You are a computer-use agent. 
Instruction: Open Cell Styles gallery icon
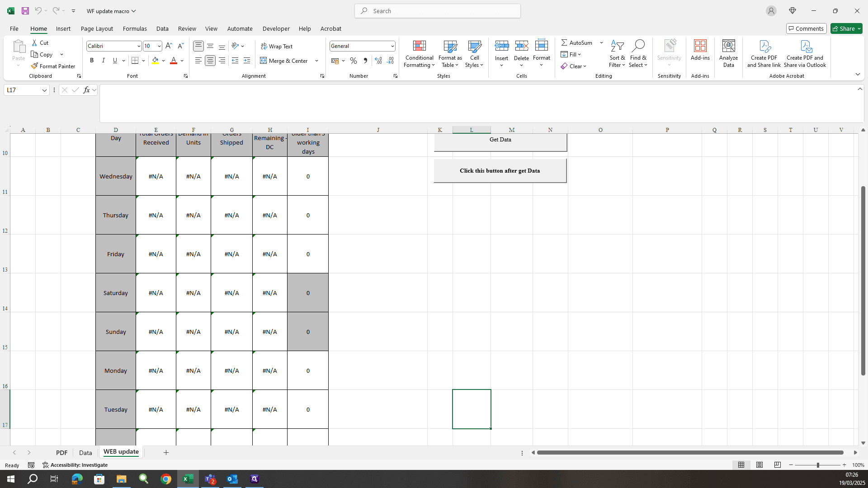point(474,46)
